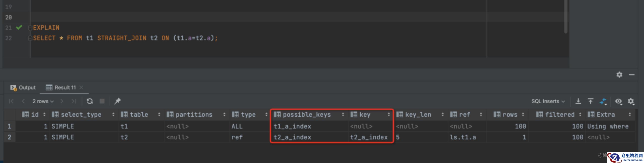Click the pin tab icon
644x163 pixels.
[117, 101]
